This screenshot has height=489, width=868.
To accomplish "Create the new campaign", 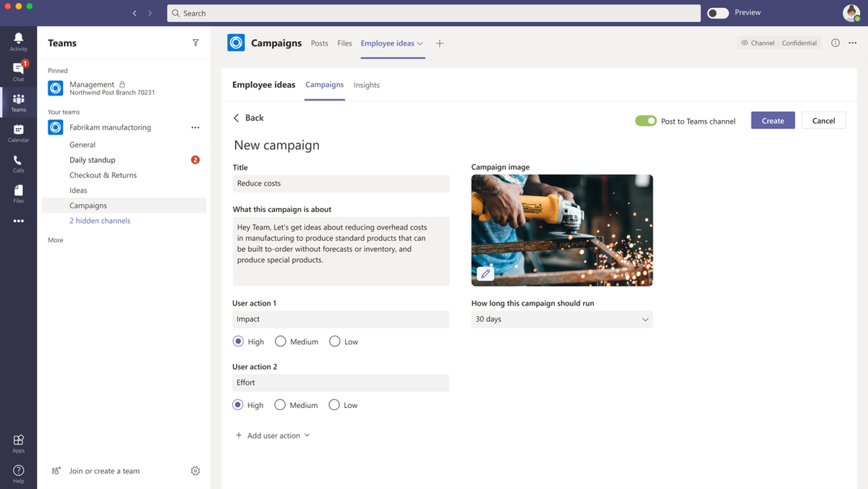I will (773, 121).
